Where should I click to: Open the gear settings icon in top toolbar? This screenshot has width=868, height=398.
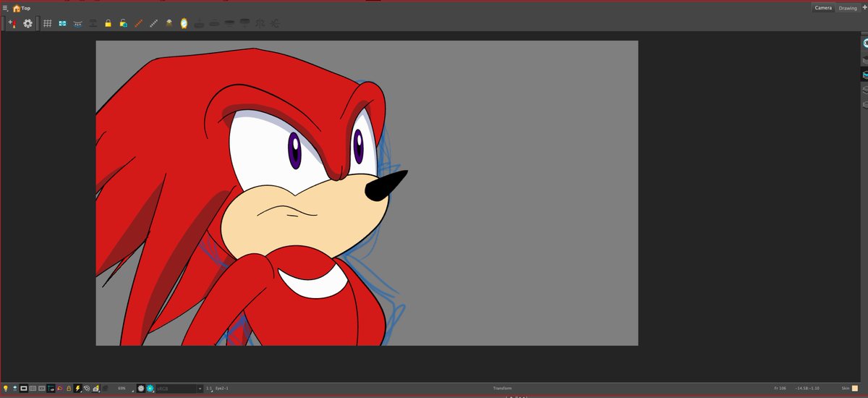point(27,23)
